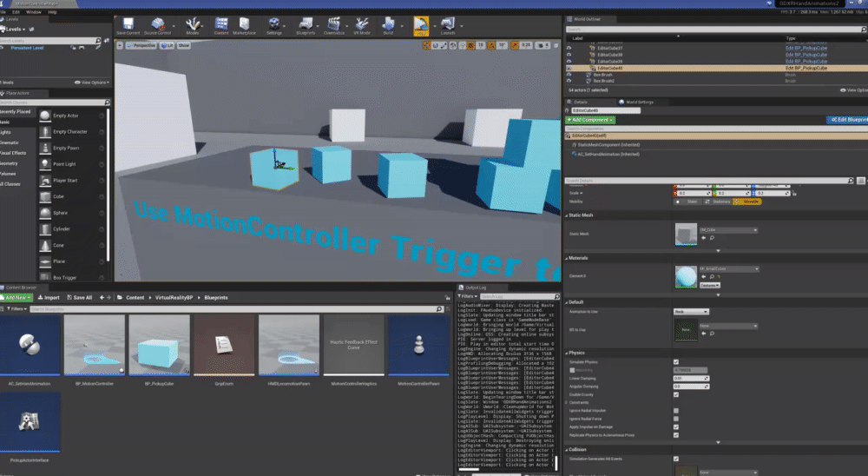Click the Save Current toolbar icon
The image size is (868, 476).
click(128, 25)
